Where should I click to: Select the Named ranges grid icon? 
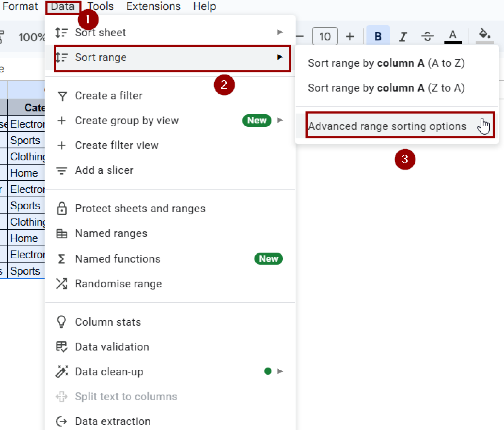62,233
